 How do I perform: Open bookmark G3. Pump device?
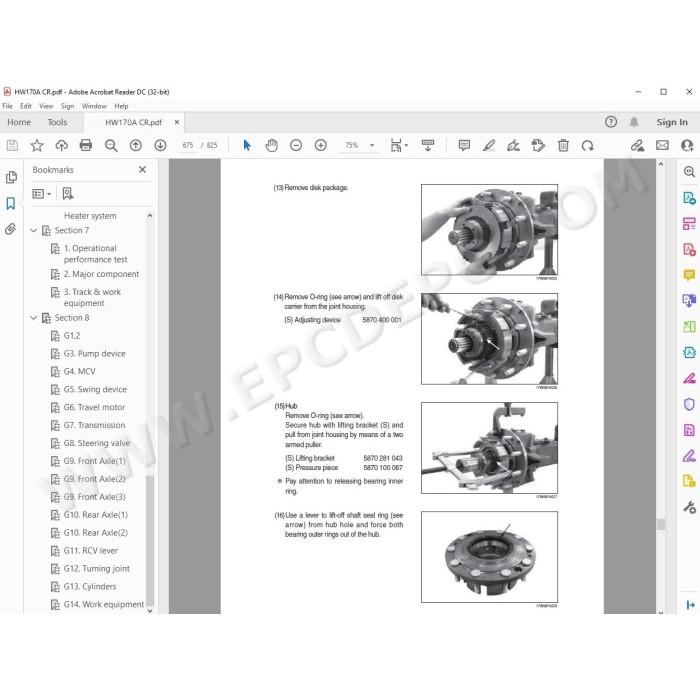(x=95, y=354)
